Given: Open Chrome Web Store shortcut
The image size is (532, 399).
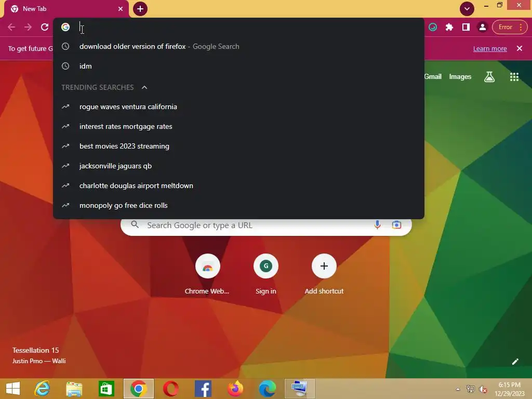Looking at the screenshot, I should coord(207,274).
